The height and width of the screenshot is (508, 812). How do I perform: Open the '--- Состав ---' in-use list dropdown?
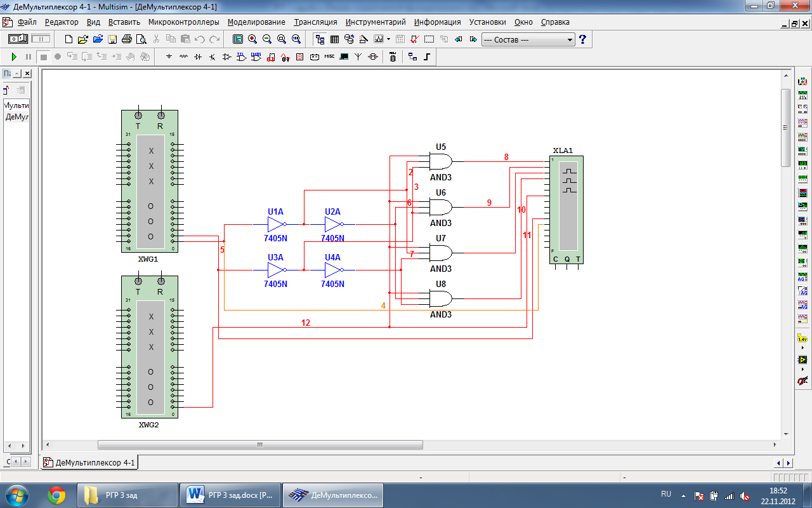coord(528,39)
